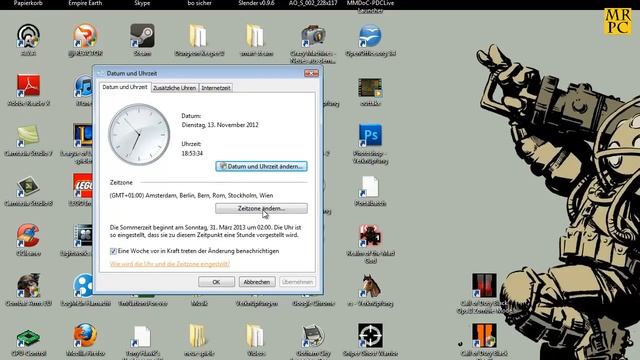Open the Videos folder on the desktop

point(256,336)
